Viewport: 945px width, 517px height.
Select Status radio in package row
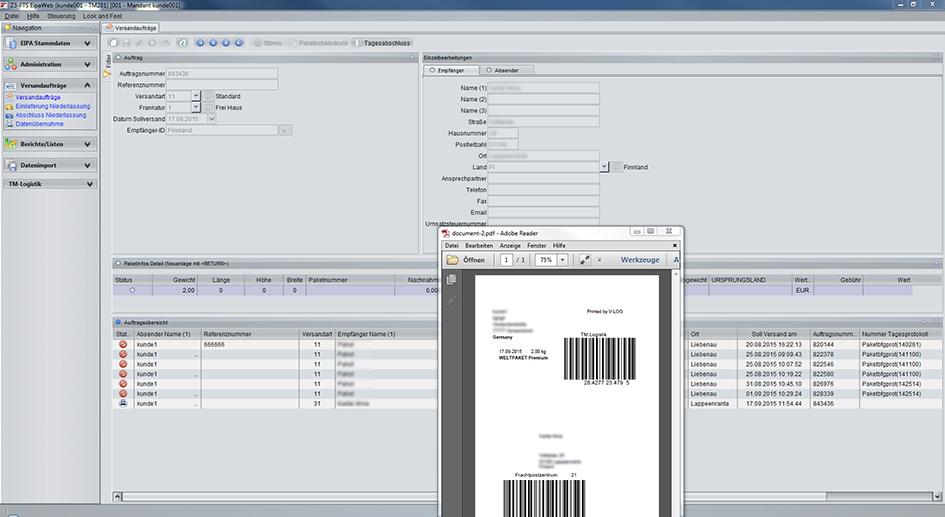pyautogui.click(x=132, y=290)
